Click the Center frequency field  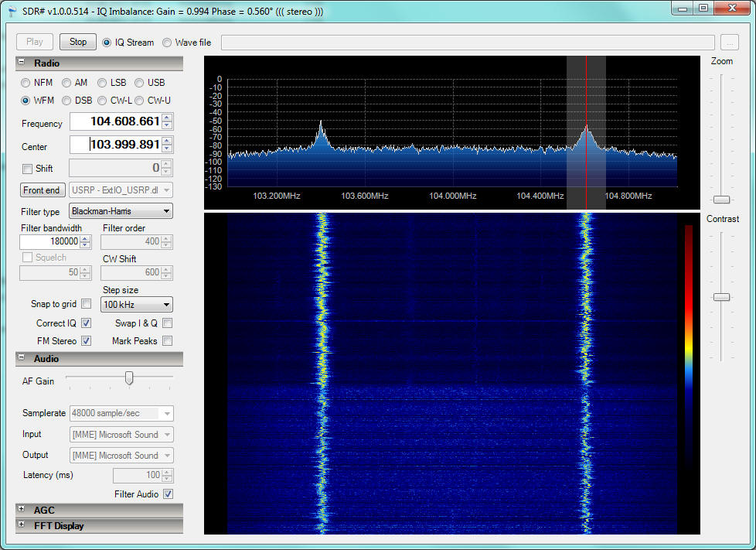coord(116,144)
